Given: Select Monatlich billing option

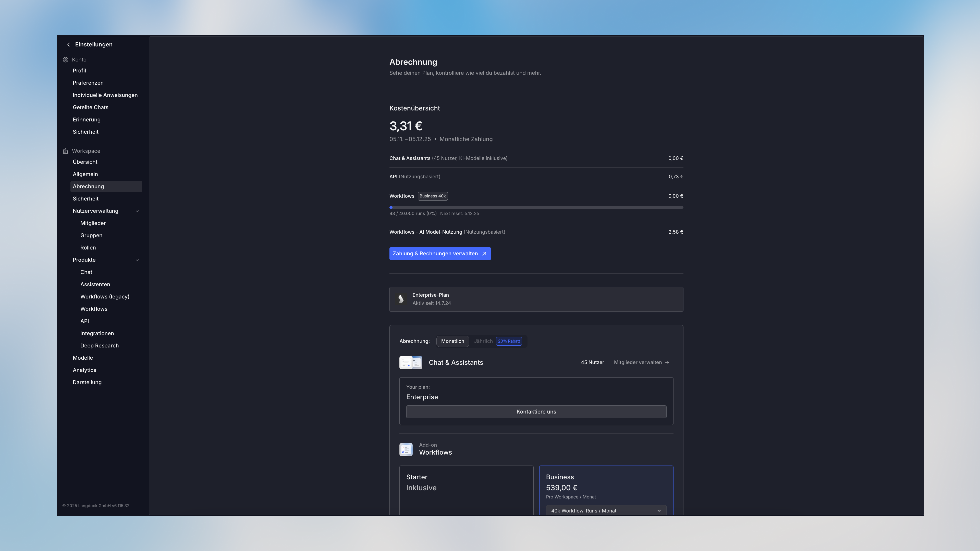Looking at the screenshot, I should point(452,341).
